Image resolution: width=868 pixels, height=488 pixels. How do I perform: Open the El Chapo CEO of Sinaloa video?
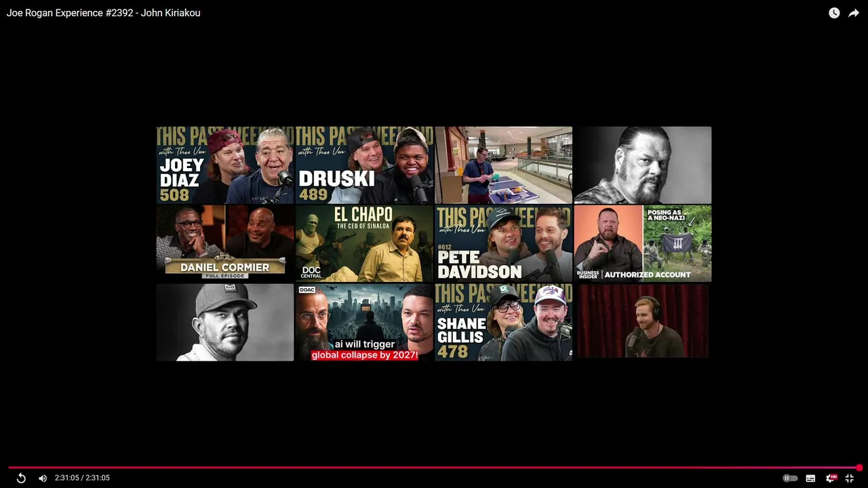click(x=364, y=243)
